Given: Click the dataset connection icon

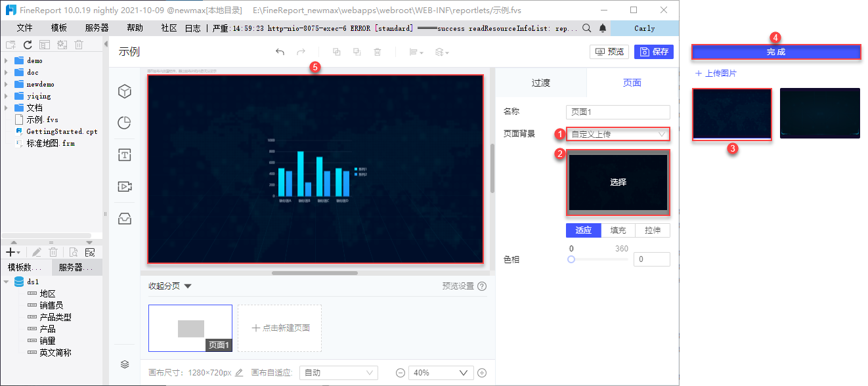Looking at the screenshot, I should point(90,252).
